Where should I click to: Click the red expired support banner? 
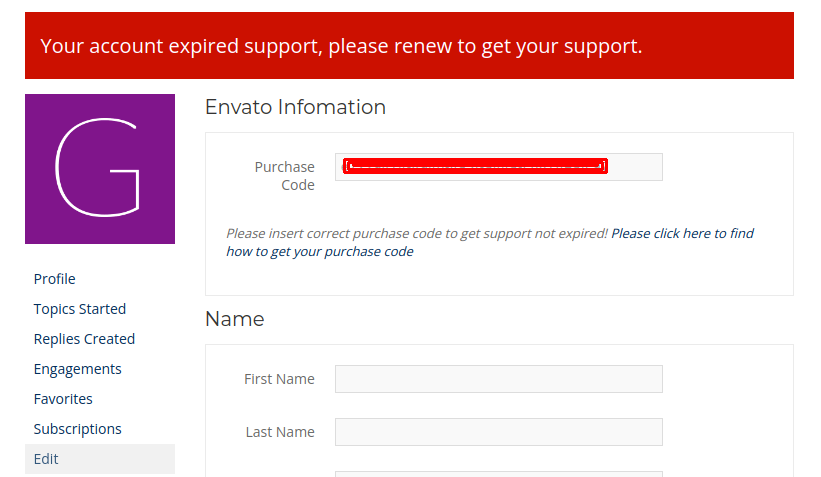(x=409, y=46)
